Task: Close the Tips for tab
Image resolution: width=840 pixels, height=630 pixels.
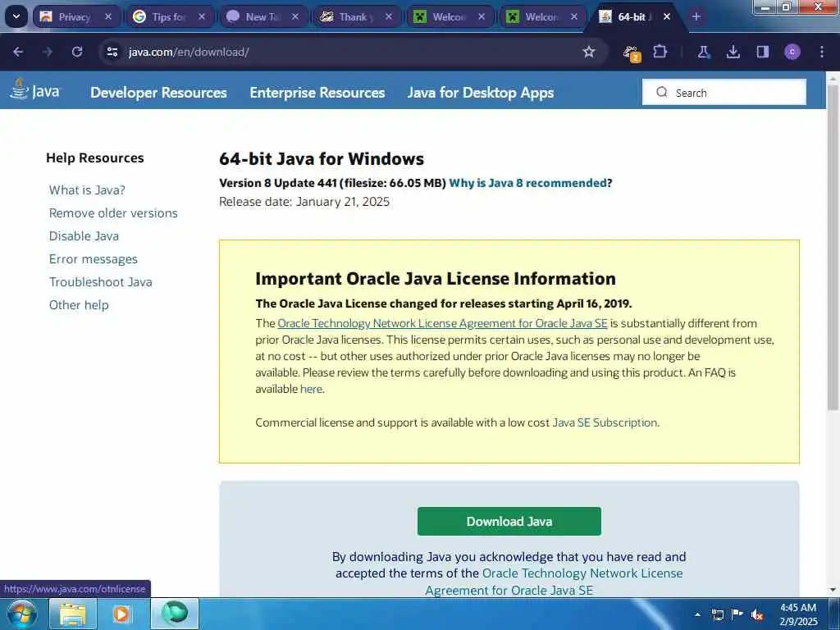Action: (202, 16)
